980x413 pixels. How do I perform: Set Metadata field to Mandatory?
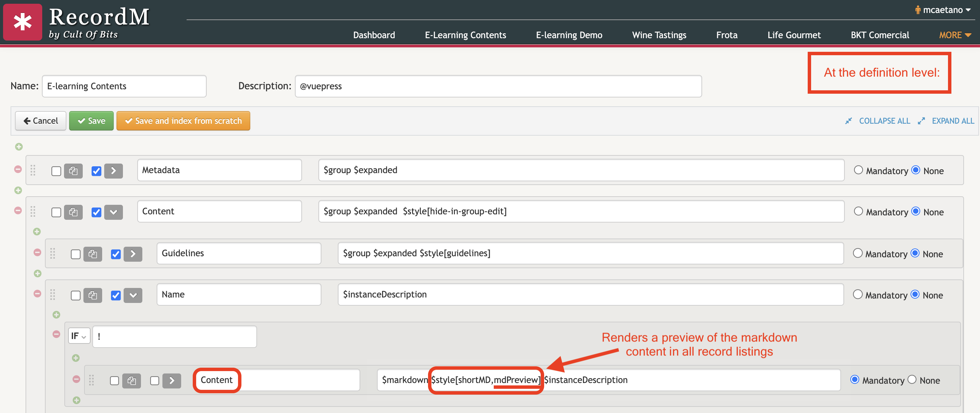(x=858, y=170)
